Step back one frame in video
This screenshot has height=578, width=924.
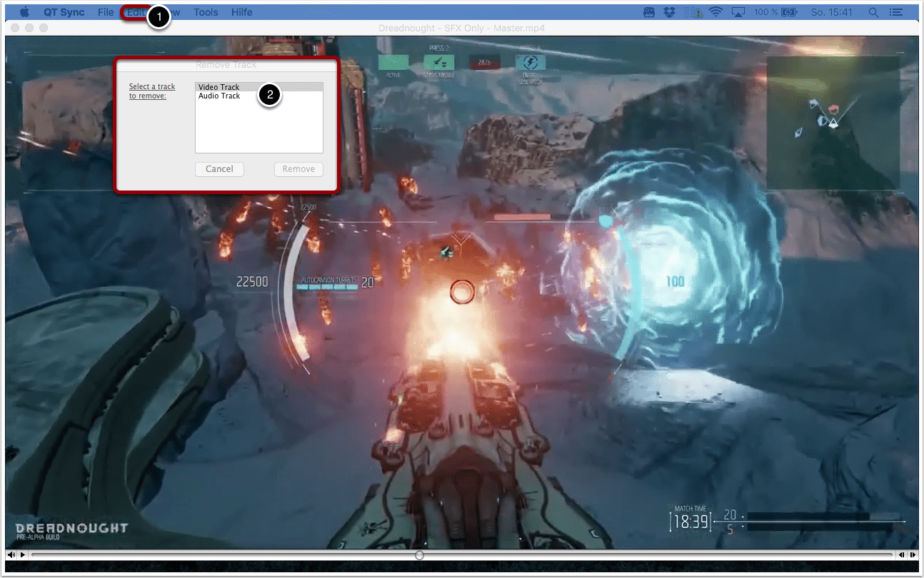coord(902,555)
